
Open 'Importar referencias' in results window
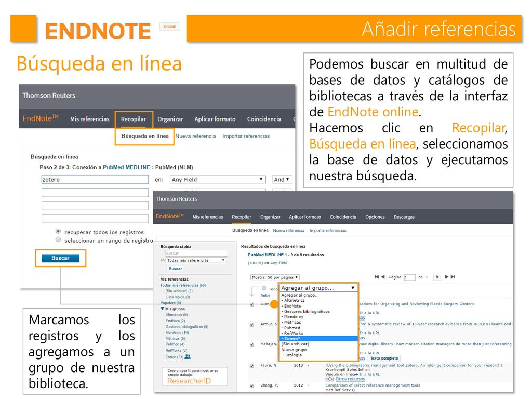(x=328, y=230)
